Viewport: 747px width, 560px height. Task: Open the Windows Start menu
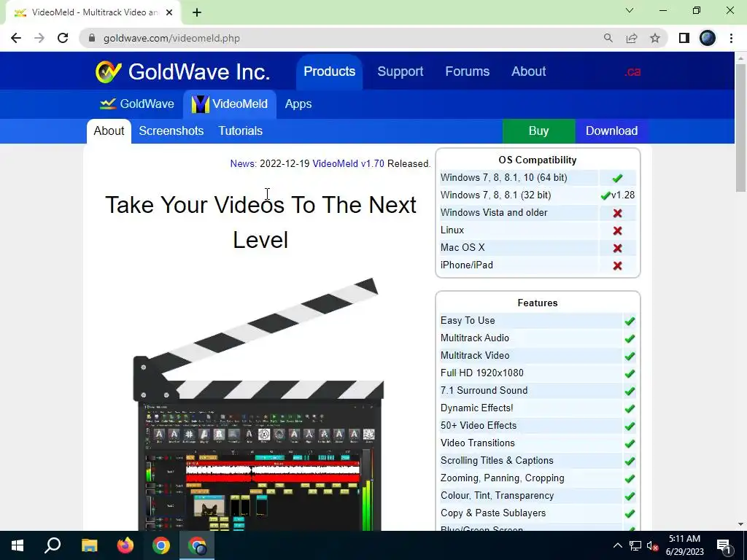point(18,545)
